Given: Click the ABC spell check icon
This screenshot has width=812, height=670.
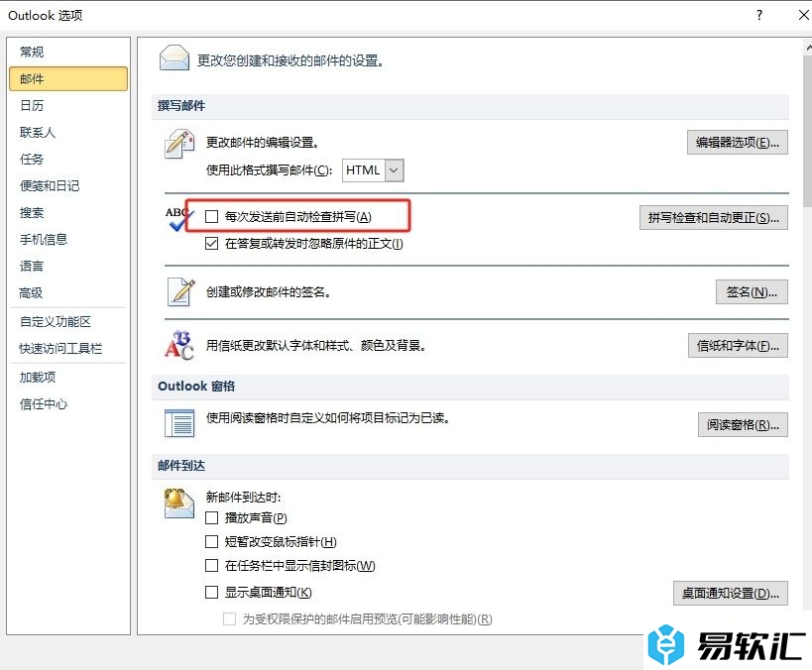Looking at the screenshot, I should (x=178, y=218).
